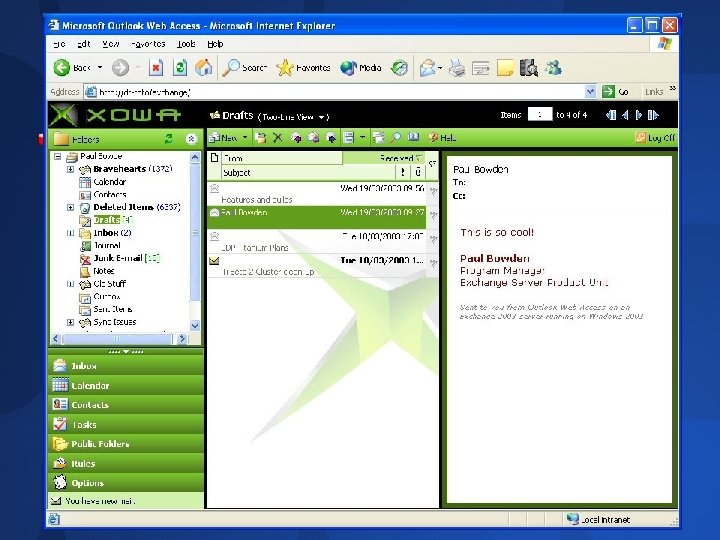
Task: Open Rules shortcut in navigation pane
Action: click(125, 463)
